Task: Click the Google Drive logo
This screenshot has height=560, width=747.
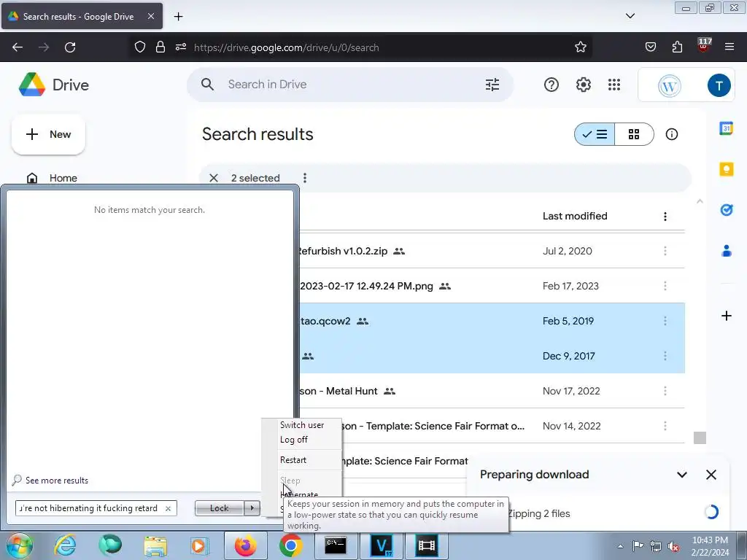Action: (32, 85)
